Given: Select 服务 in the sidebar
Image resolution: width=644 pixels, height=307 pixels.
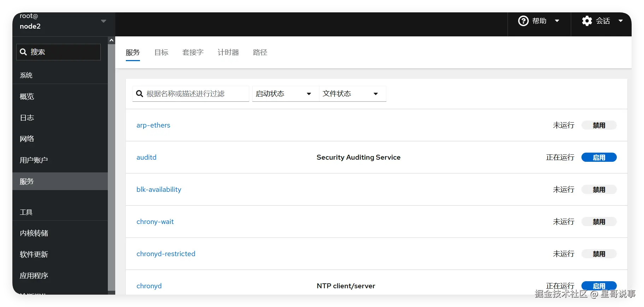Looking at the screenshot, I should tap(60, 181).
